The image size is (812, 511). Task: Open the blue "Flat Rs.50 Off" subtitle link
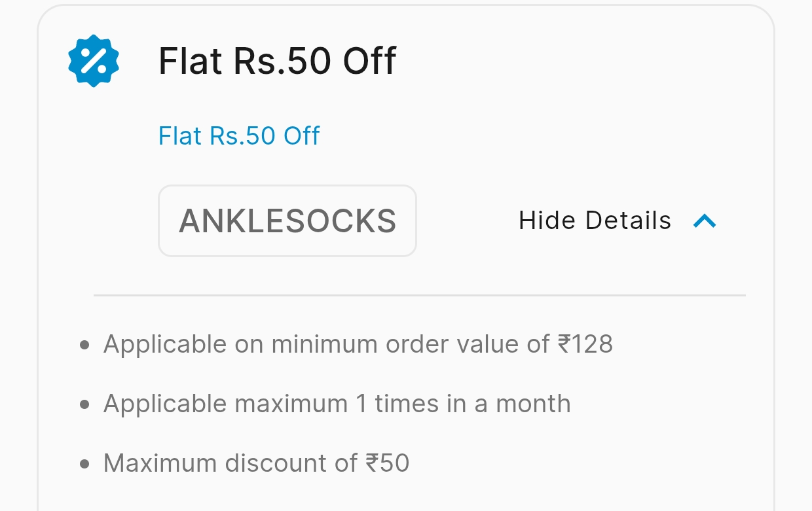[x=239, y=136]
